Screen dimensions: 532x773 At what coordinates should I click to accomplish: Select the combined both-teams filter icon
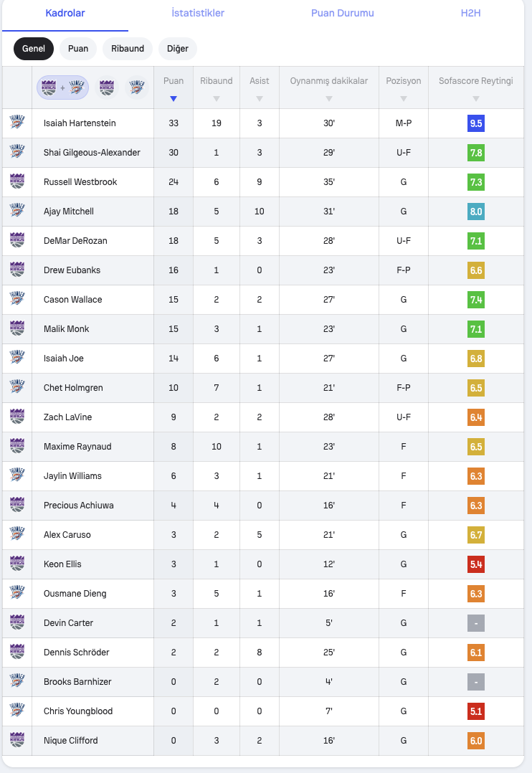pos(62,87)
